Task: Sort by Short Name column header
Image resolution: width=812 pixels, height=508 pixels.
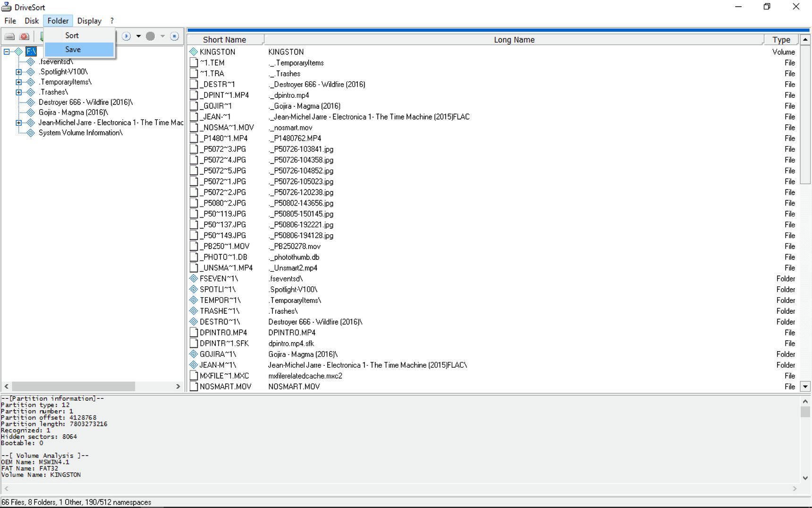Action: 225,40
